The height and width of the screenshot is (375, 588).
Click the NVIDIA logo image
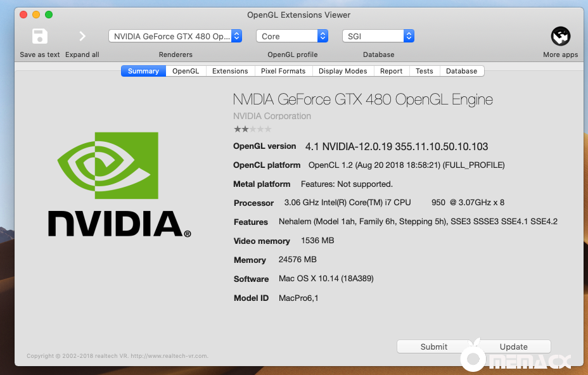tap(120, 185)
